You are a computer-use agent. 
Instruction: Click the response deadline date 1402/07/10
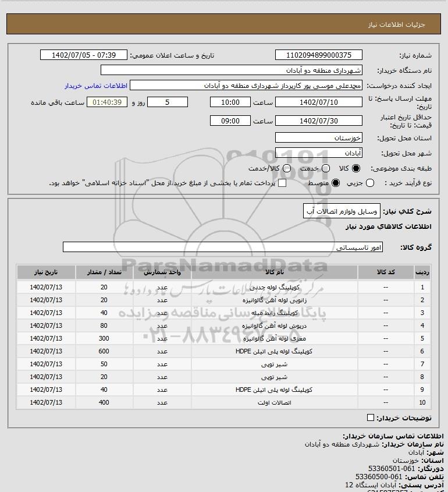click(318, 102)
